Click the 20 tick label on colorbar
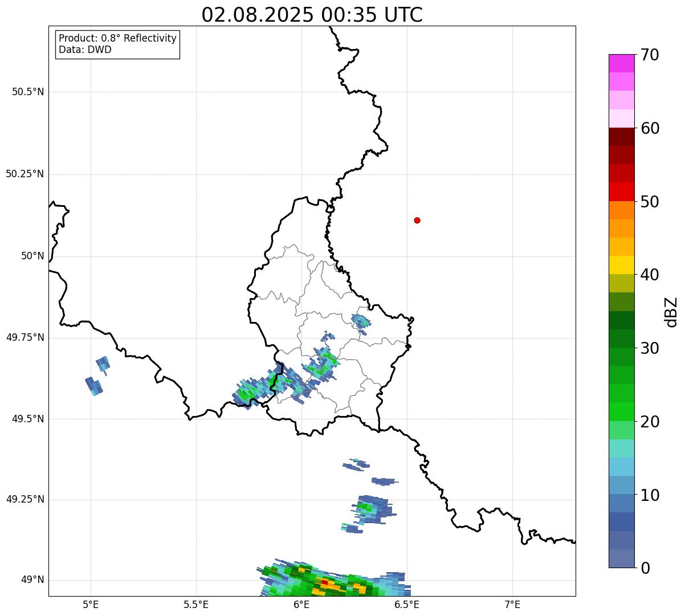The width and height of the screenshot is (685, 616). point(650,422)
